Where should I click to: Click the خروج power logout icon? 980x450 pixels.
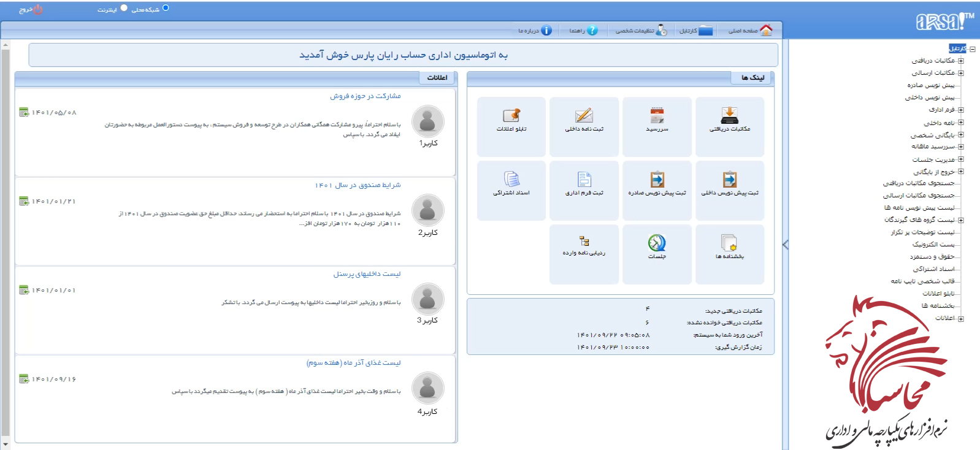38,9
